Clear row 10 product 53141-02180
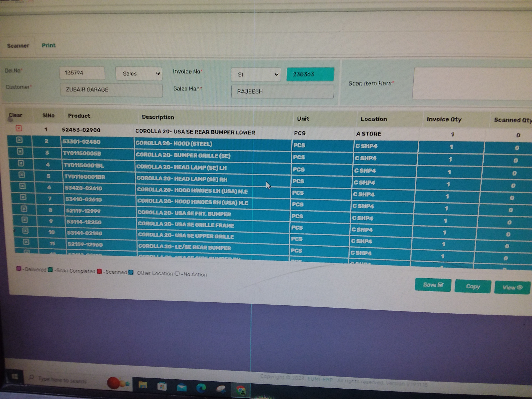Screen dimensions: 532x399 tap(25, 231)
